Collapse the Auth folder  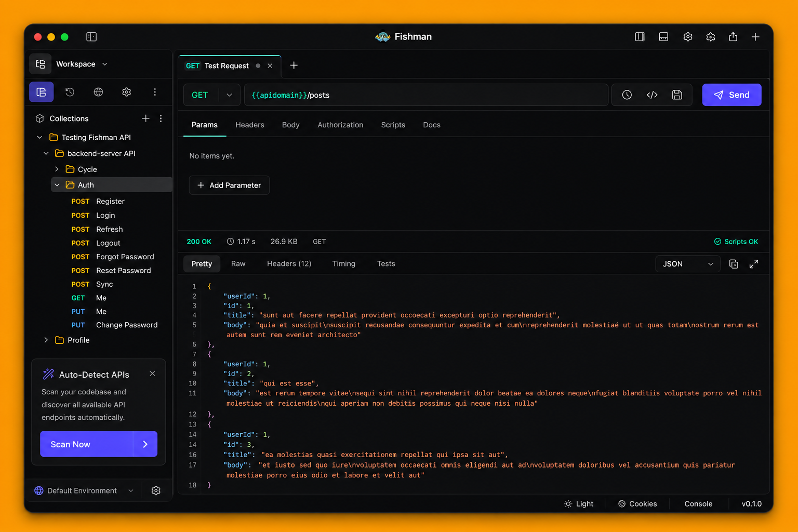tap(57, 185)
